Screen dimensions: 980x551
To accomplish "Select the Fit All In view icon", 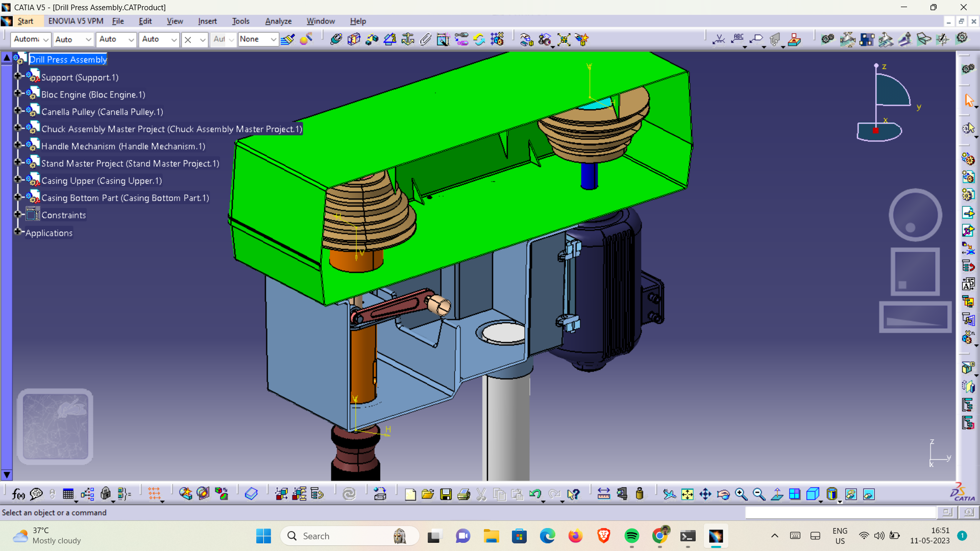I will 688,494.
